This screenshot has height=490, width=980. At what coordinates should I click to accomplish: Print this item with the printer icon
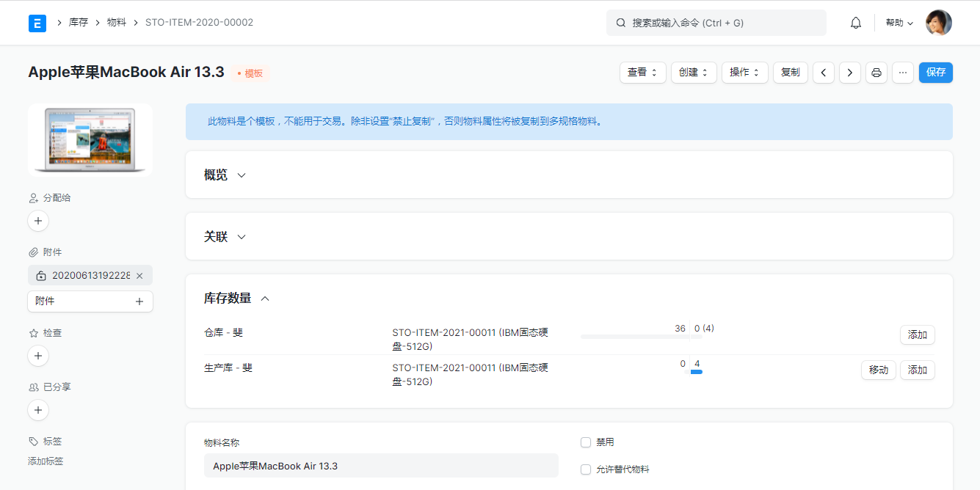(x=876, y=73)
